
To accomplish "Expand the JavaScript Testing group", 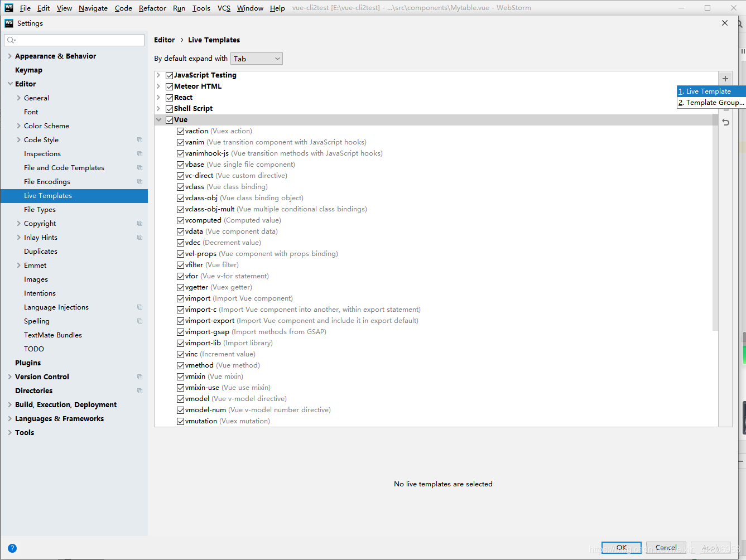I will pos(158,75).
